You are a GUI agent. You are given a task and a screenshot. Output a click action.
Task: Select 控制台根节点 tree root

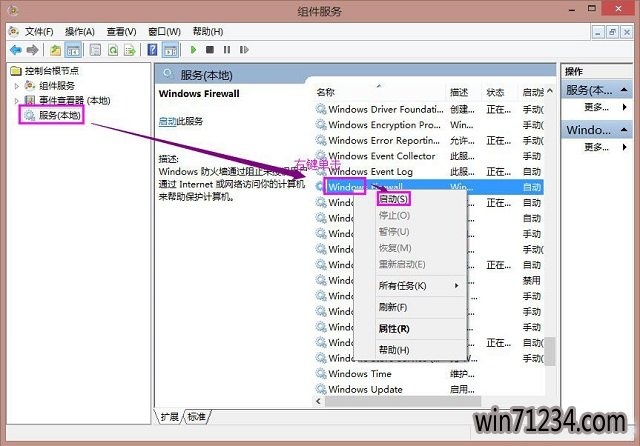click(52, 71)
